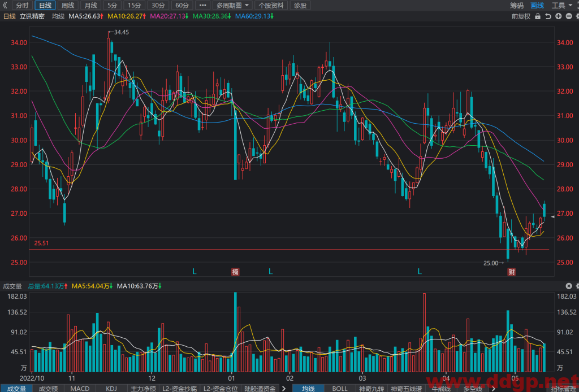Open the 多周期图 dropdown

(232, 5)
